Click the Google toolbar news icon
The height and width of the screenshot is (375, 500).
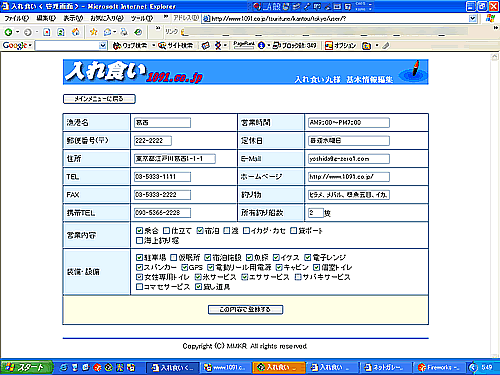(x=206, y=46)
